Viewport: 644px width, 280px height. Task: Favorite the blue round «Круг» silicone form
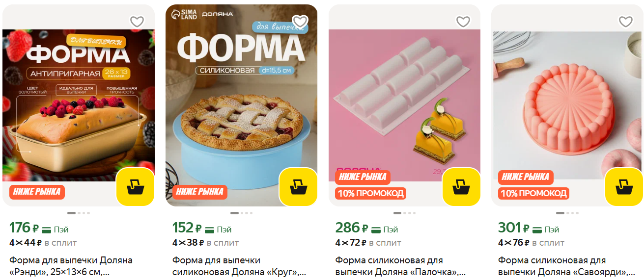(x=300, y=22)
